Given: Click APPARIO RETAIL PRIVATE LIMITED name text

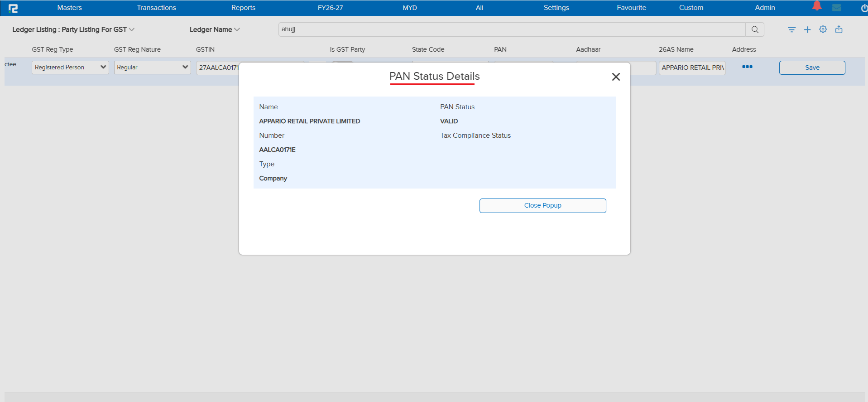Looking at the screenshot, I should tap(309, 121).
